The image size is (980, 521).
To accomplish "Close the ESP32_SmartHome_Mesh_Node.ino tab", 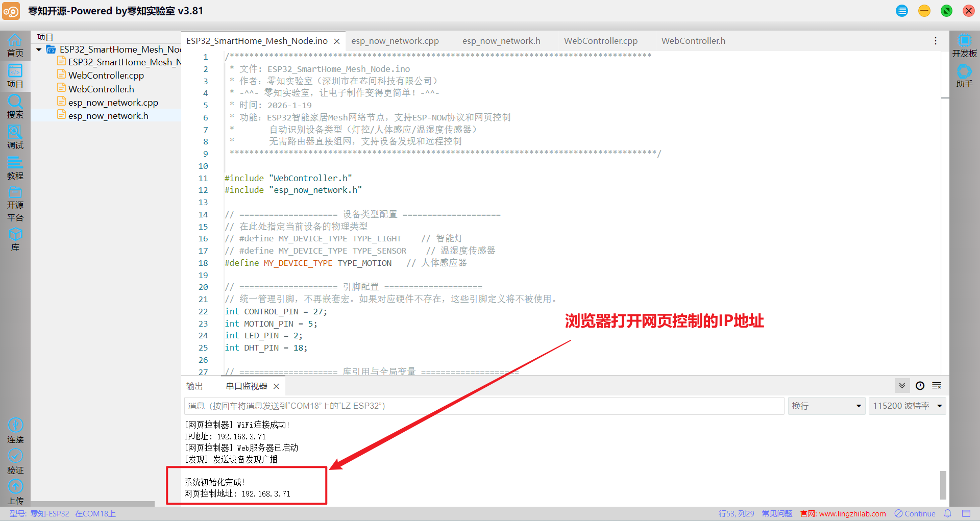I will pyautogui.click(x=337, y=41).
